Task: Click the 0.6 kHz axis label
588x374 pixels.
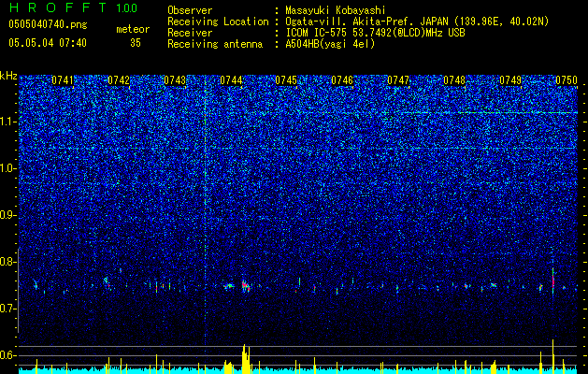Action: 8,355
